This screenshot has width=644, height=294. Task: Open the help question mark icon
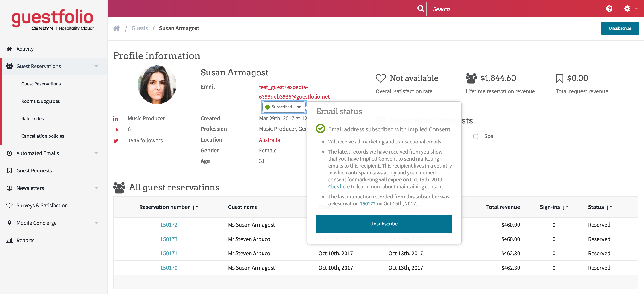click(609, 9)
